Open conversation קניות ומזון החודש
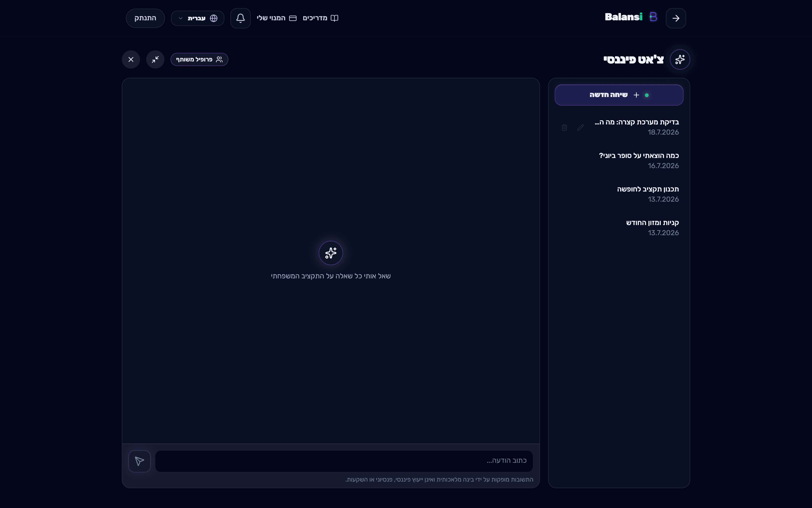812x508 pixels. (x=619, y=228)
